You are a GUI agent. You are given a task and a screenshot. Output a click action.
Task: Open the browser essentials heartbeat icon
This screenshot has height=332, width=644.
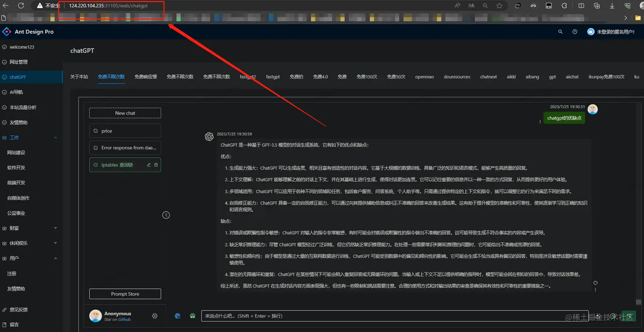click(x=627, y=6)
